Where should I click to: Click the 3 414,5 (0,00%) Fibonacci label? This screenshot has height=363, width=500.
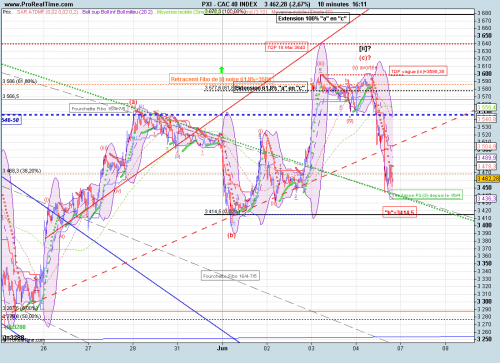point(221,211)
